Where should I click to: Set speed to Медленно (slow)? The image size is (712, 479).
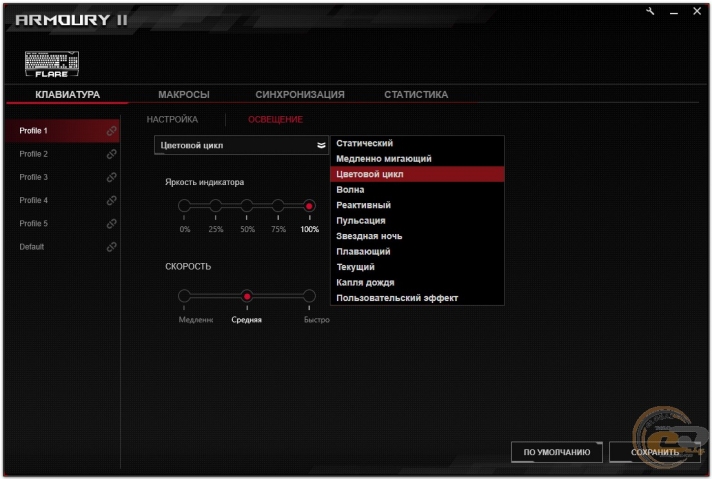pos(184,296)
